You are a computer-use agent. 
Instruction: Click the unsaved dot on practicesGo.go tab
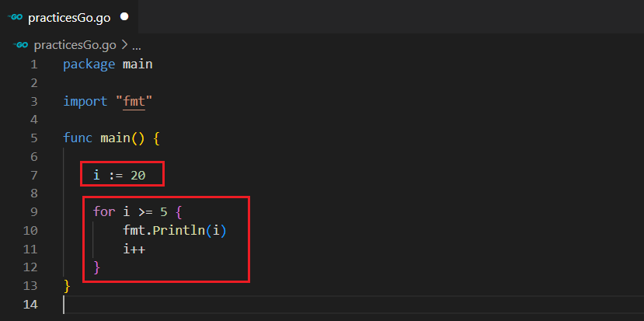click(124, 16)
